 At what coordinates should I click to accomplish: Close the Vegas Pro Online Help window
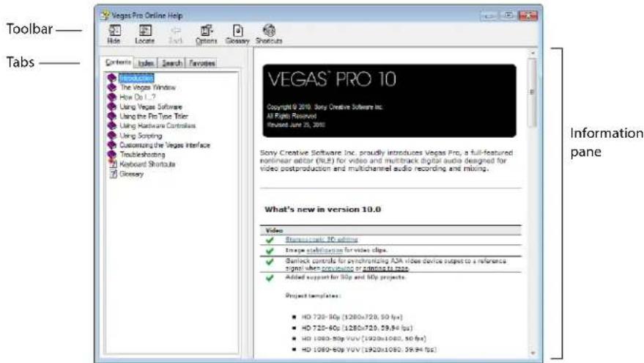click(x=528, y=15)
